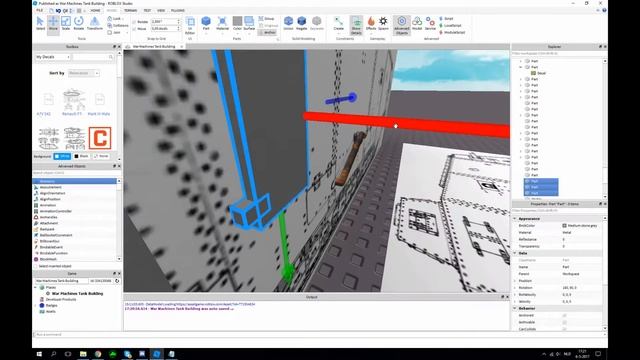Collapse the Data property section

[515, 253]
